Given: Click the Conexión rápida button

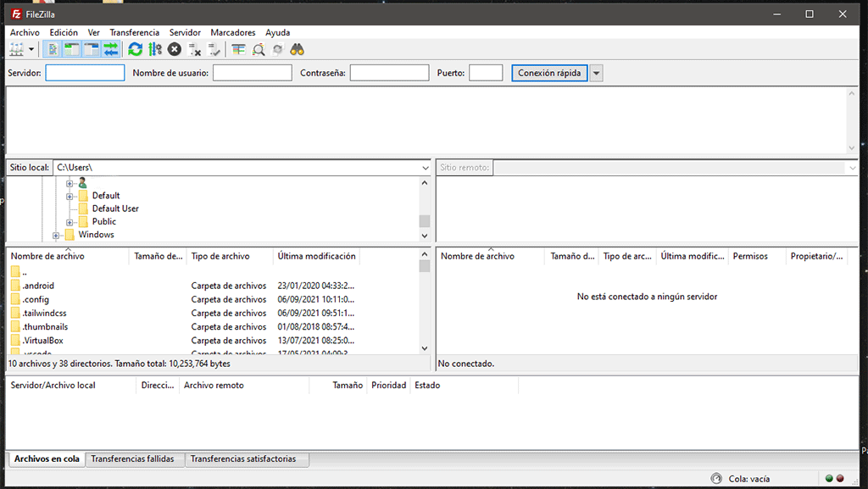Looking at the screenshot, I should (549, 73).
